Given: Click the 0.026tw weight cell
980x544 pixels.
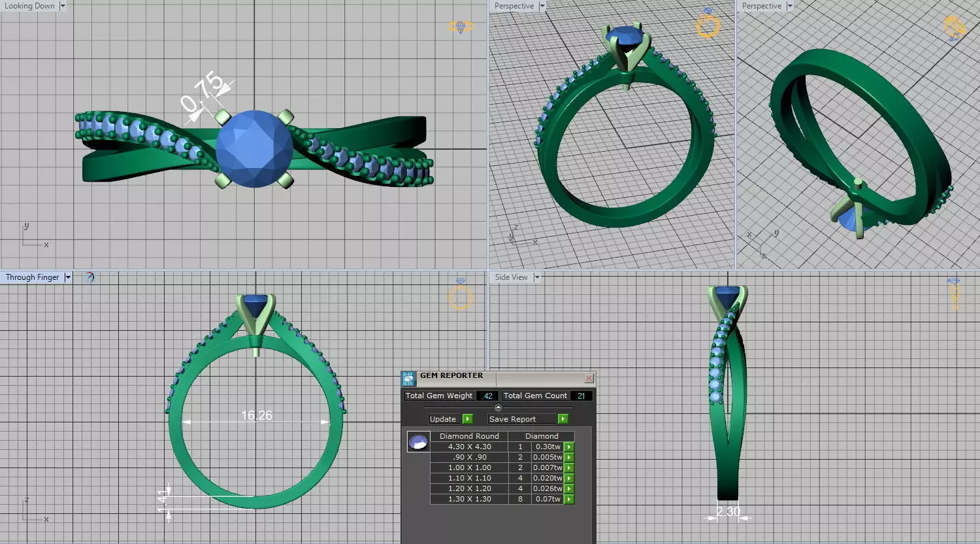Looking at the screenshot, I should (548, 488).
